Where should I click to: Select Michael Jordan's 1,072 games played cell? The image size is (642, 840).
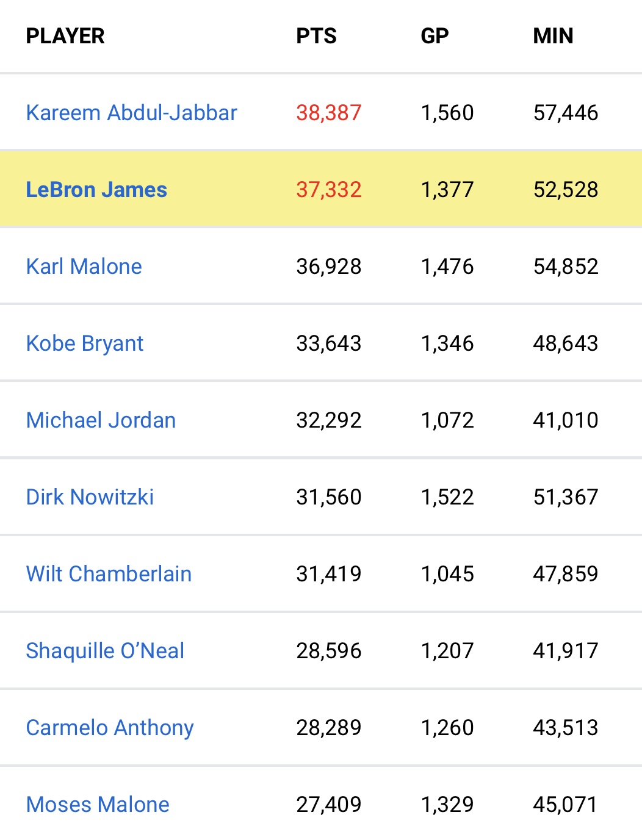(x=447, y=420)
